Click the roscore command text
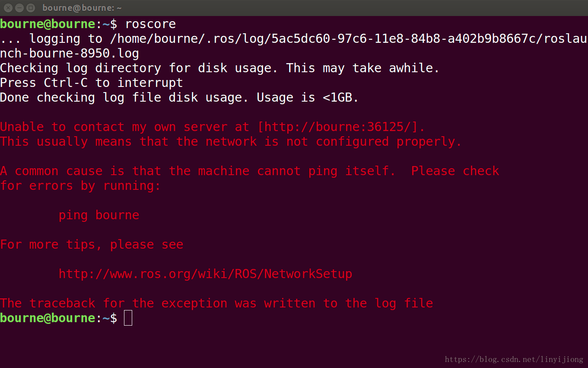The height and width of the screenshot is (368, 588). 150,24
